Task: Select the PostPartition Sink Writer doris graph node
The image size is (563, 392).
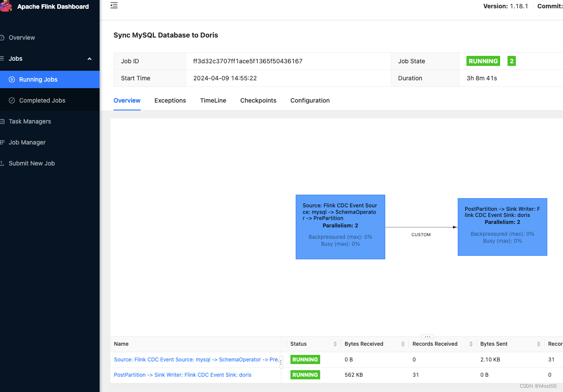Action: (x=502, y=227)
